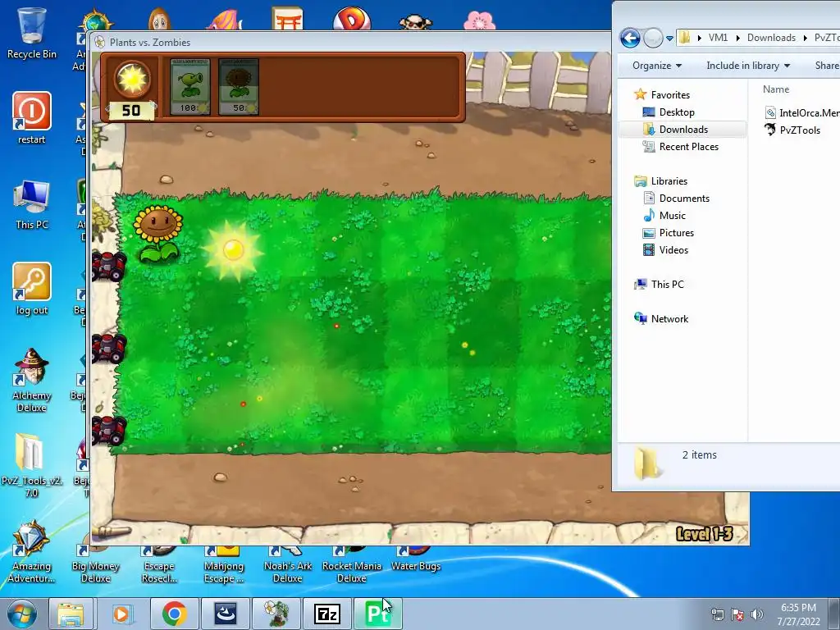This screenshot has height=630, width=840.
Task: Select the PvZTools file in the list
Action: click(792, 130)
